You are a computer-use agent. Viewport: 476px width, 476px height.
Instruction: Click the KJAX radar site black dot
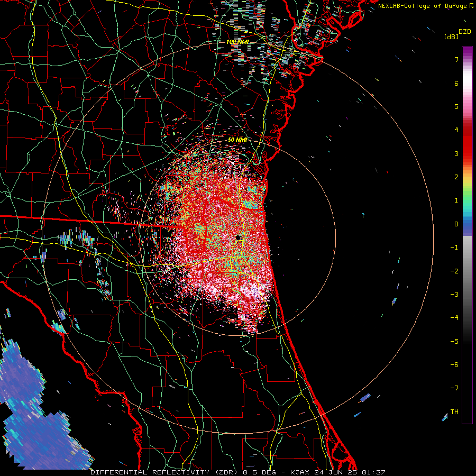[239, 237]
